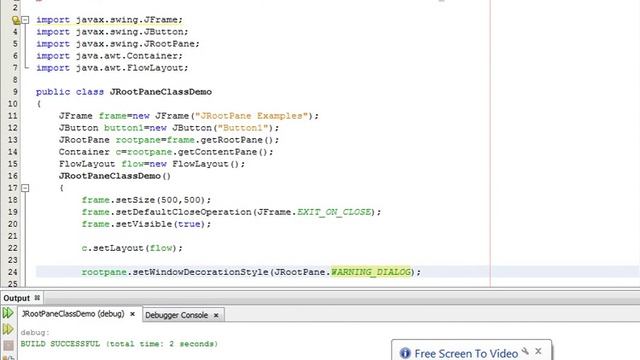
Task: Click line number 11 in the gutter
Action: point(12,116)
